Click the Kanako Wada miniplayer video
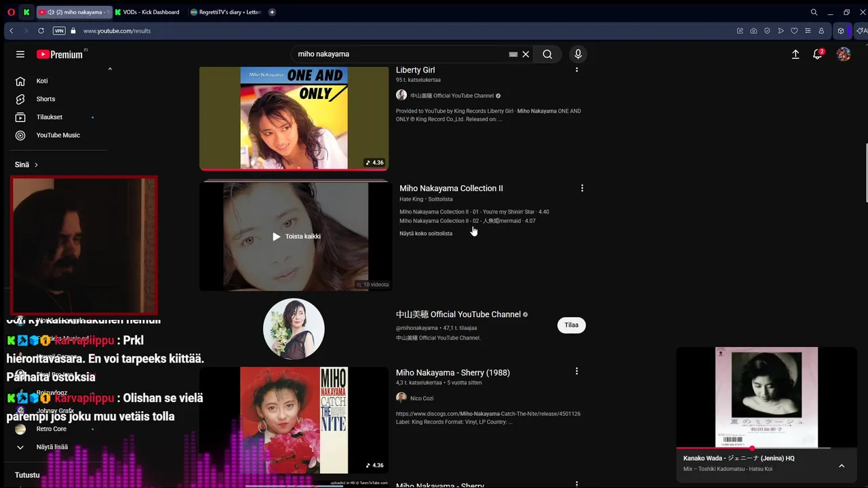 click(x=766, y=397)
